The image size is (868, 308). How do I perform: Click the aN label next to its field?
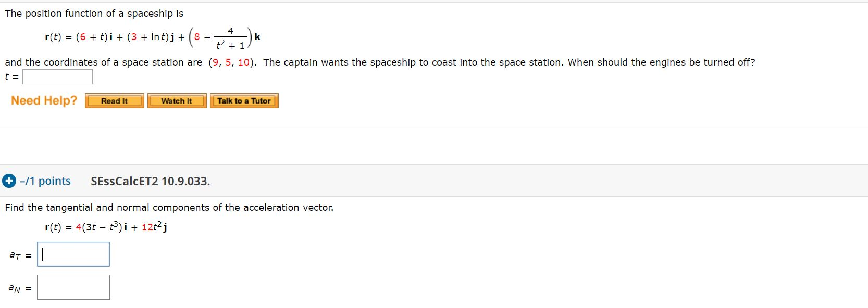click(14, 288)
